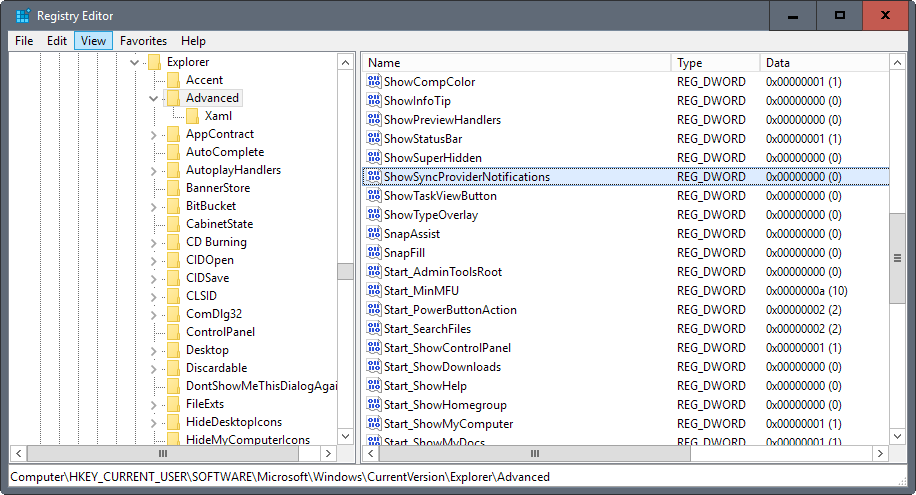
Task: Click the DWORD icon beside ShowSyncProviderNotifications
Action: [x=375, y=177]
